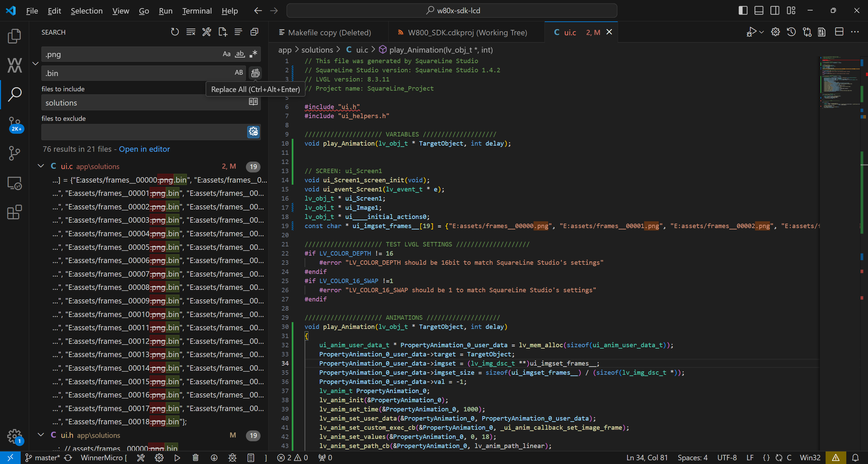Collapse ui.c results in search tree
The height and width of the screenshot is (464, 868).
41,166
